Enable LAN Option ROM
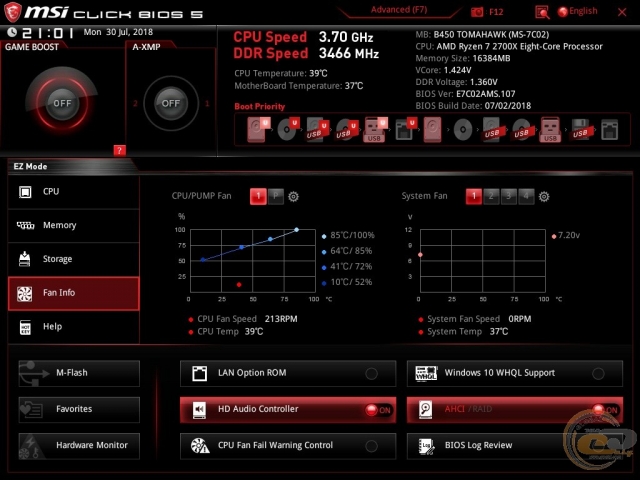The height and width of the screenshot is (480, 640). pos(371,373)
